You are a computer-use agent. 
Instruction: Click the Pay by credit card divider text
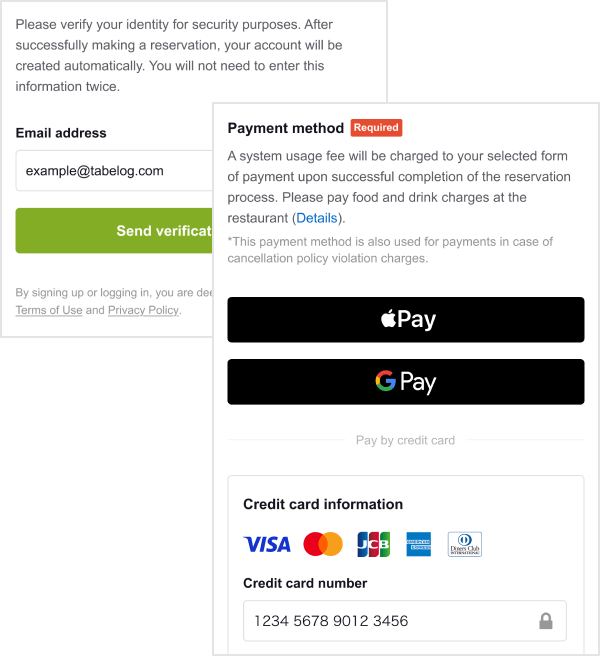coord(405,440)
